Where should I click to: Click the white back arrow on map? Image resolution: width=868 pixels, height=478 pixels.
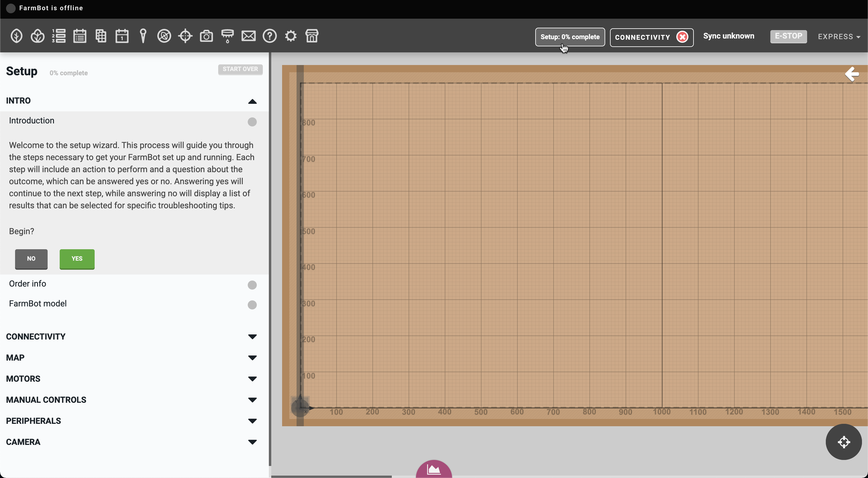point(851,74)
